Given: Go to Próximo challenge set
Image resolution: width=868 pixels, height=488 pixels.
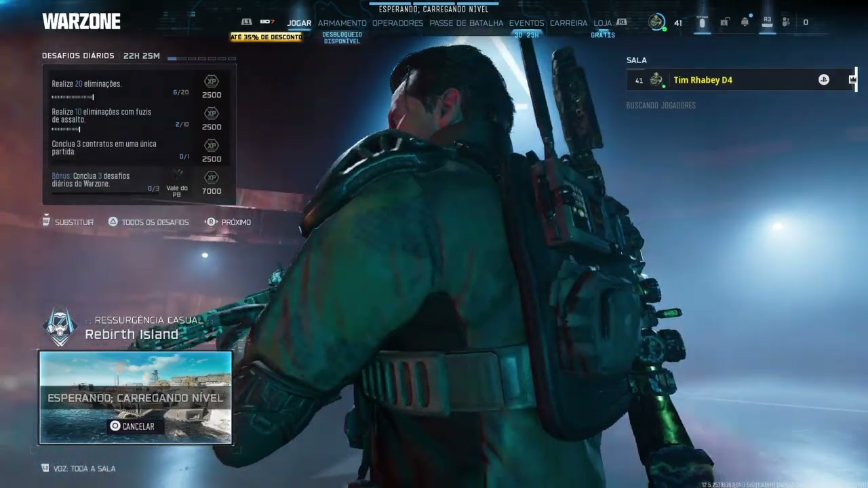Looking at the screenshot, I should (236, 222).
